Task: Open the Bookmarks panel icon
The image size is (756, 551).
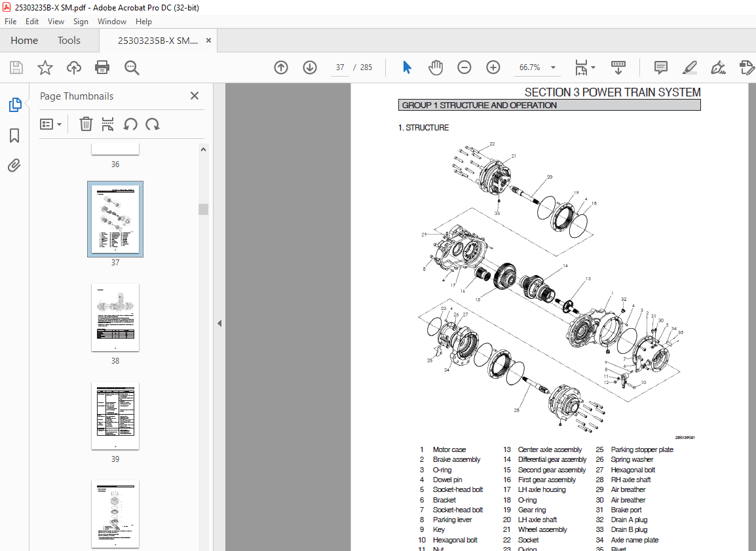Action: point(14,136)
